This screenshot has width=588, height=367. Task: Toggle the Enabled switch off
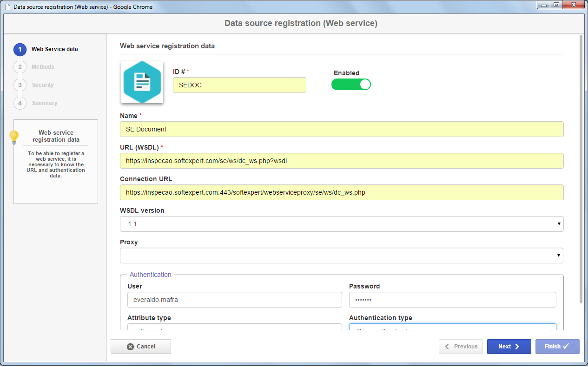(351, 84)
